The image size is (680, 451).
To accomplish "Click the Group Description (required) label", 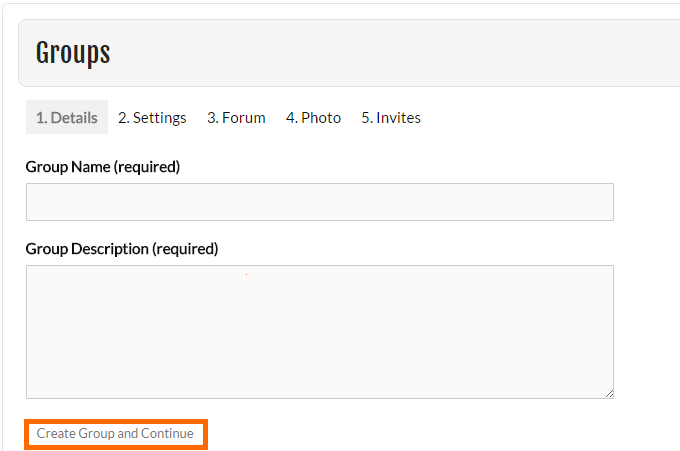I will click(122, 249).
